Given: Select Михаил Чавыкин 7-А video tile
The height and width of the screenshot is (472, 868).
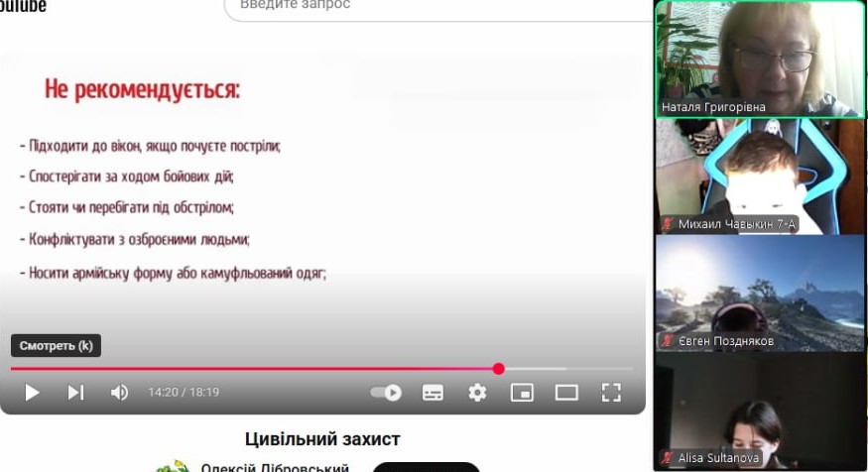Looking at the screenshot, I should coord(760,177).
